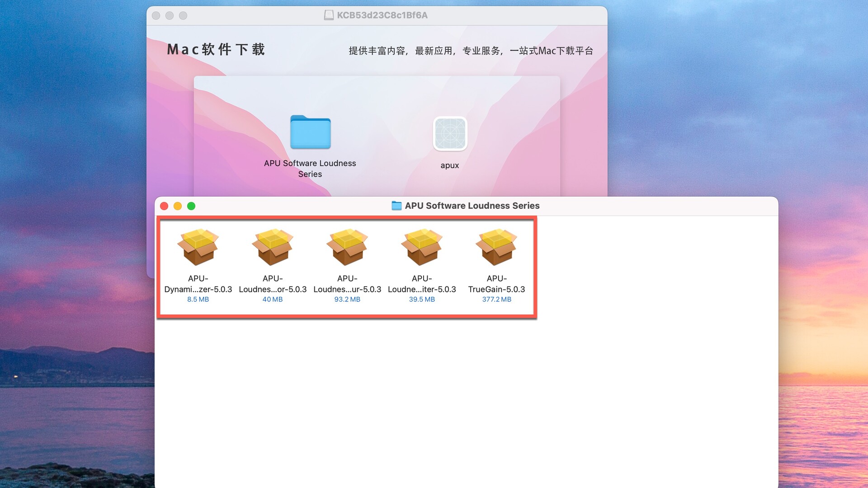Click the Mac软件下载 heading text
868x488 pixels.
click(x=216, y=49)
